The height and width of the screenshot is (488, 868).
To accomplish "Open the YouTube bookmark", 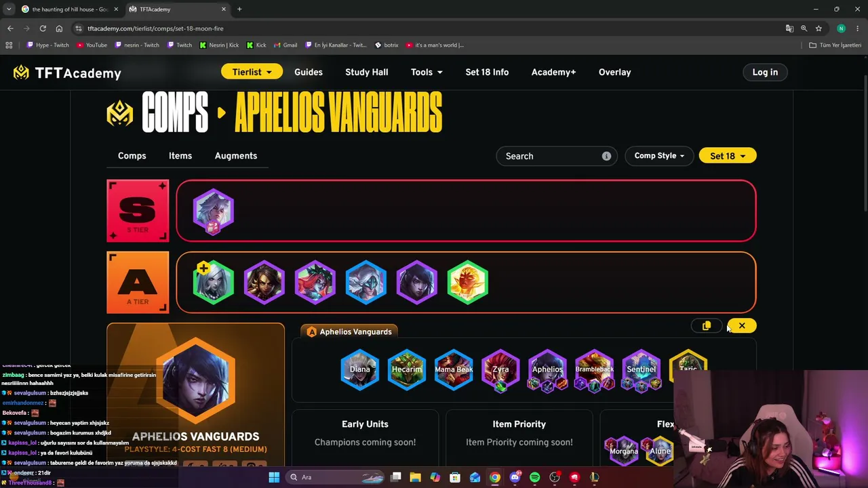I will click(92, 45).
